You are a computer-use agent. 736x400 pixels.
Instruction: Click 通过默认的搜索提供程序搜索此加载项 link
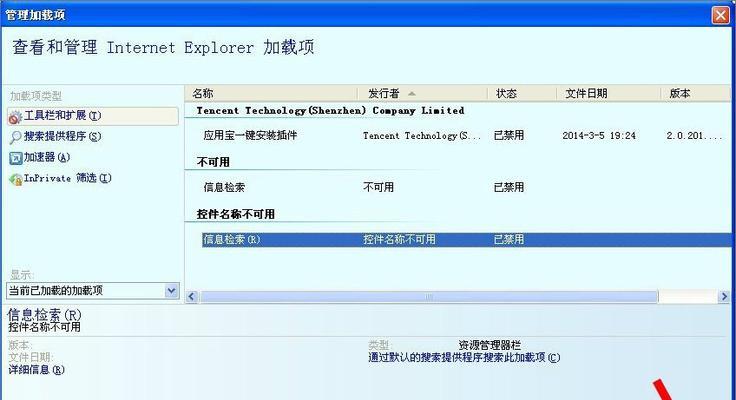tap(464, 357)
